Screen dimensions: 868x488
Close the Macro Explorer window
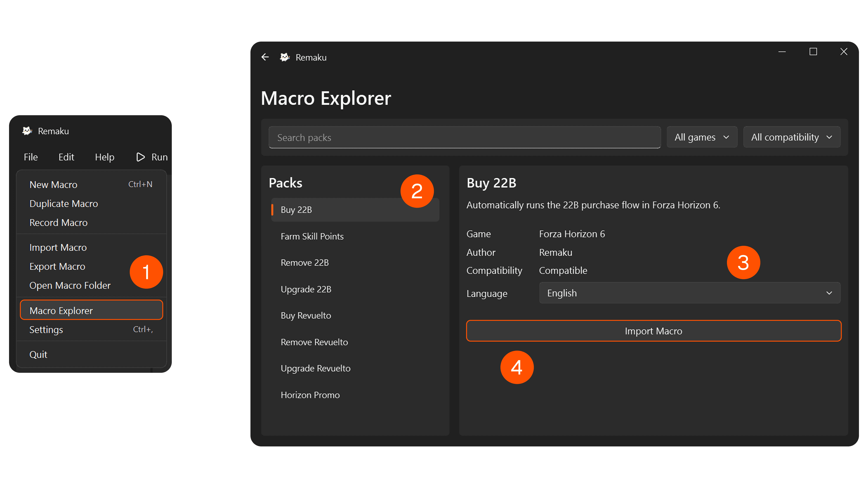pos(844,52)
